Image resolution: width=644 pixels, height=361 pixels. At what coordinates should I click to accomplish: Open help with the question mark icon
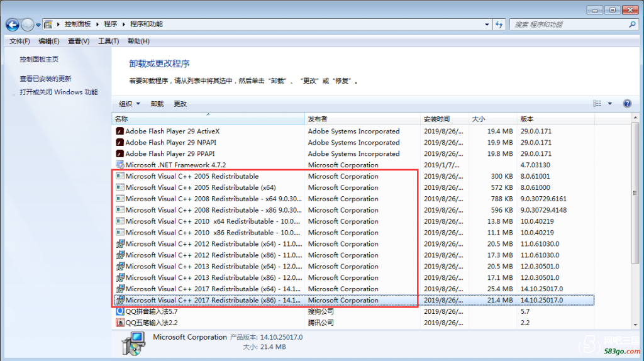tap(627, 104)
